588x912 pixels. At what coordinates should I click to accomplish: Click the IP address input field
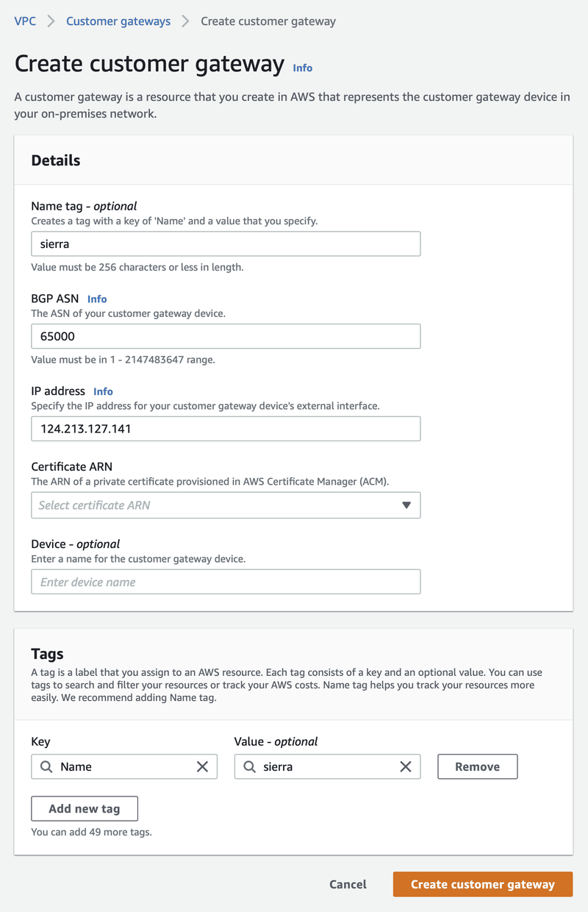coord(226,429)
